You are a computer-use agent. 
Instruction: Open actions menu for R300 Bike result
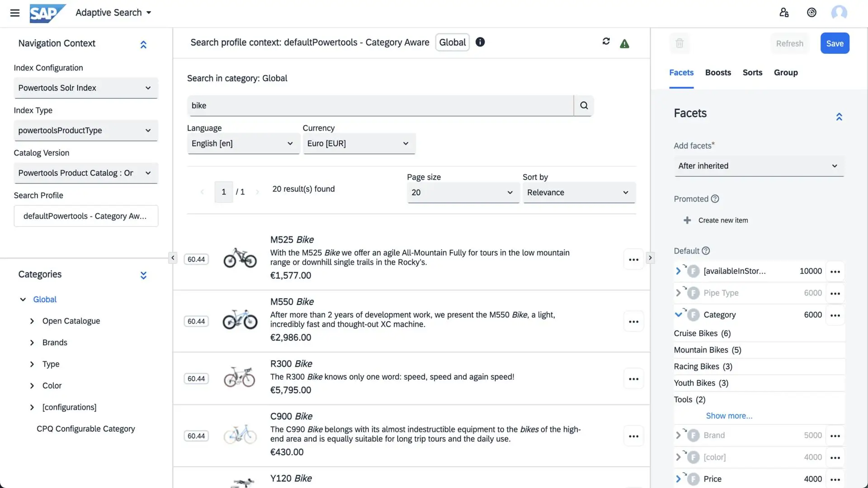(x=633, y=379)
